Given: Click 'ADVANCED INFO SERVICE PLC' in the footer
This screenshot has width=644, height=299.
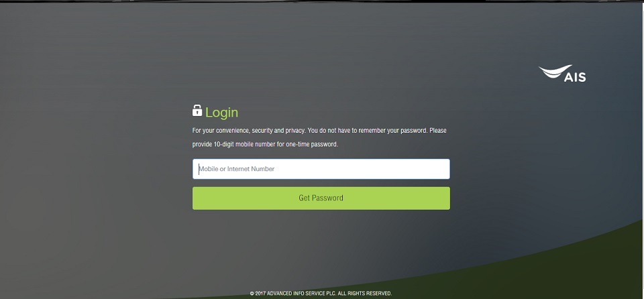Looking at the screenshot, I should (301, 294).
